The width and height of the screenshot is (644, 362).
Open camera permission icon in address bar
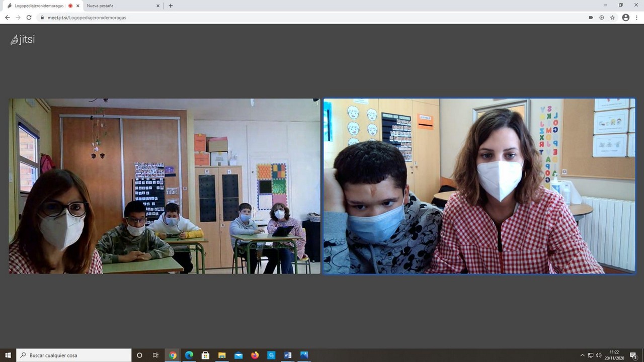pyautogui.click(x=591, y=18)
